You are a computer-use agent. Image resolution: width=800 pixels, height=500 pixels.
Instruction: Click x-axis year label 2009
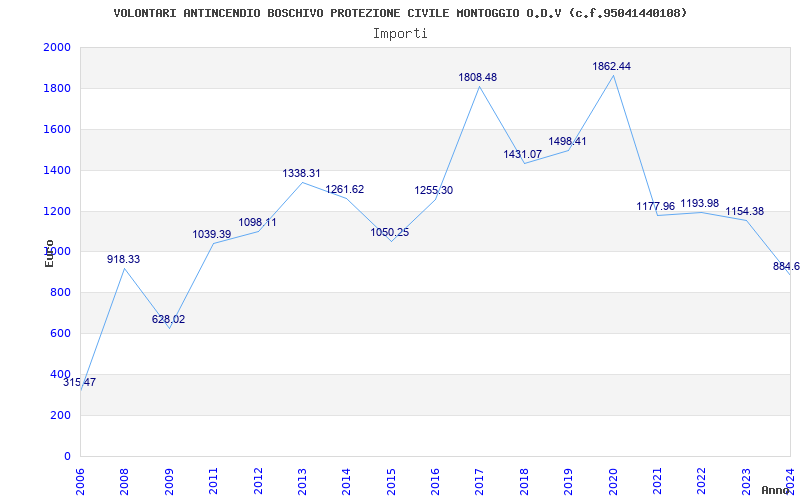pos(169,481)
